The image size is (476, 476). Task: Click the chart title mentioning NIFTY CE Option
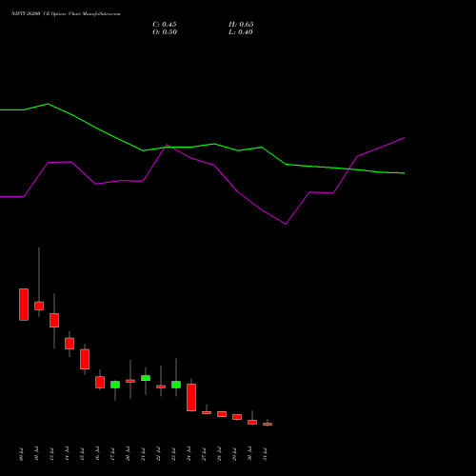click(66, 14)
